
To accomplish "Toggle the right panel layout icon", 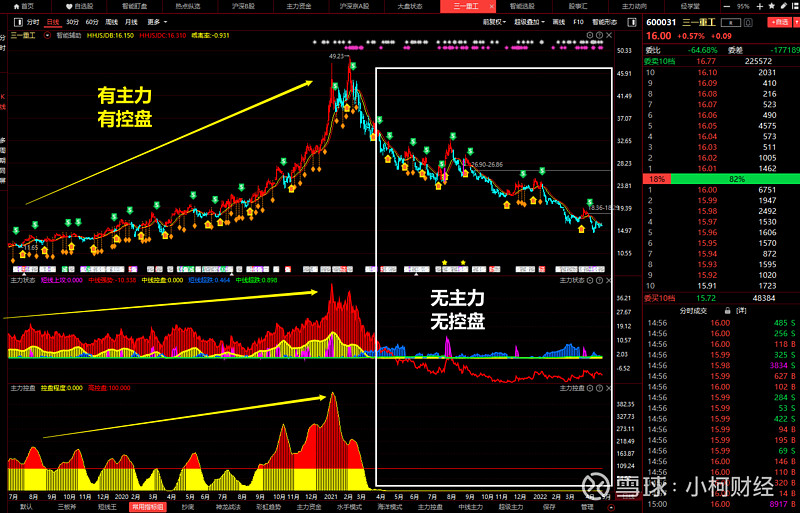I will (632, 22).
